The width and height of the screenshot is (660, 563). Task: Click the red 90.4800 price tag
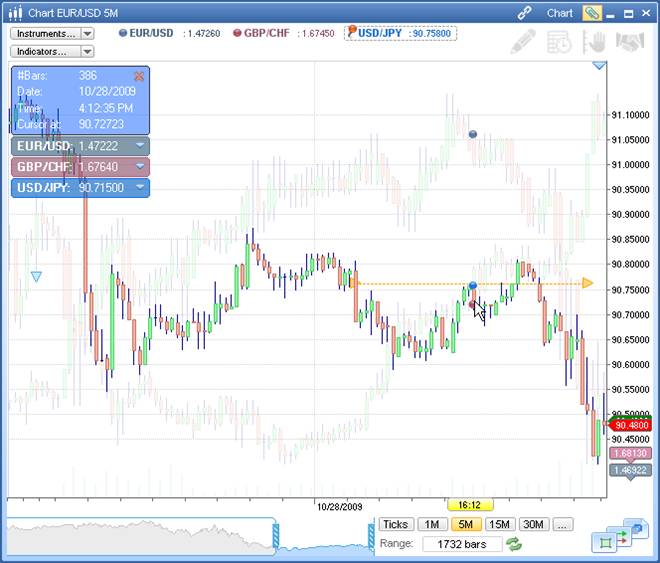(630, 425)
